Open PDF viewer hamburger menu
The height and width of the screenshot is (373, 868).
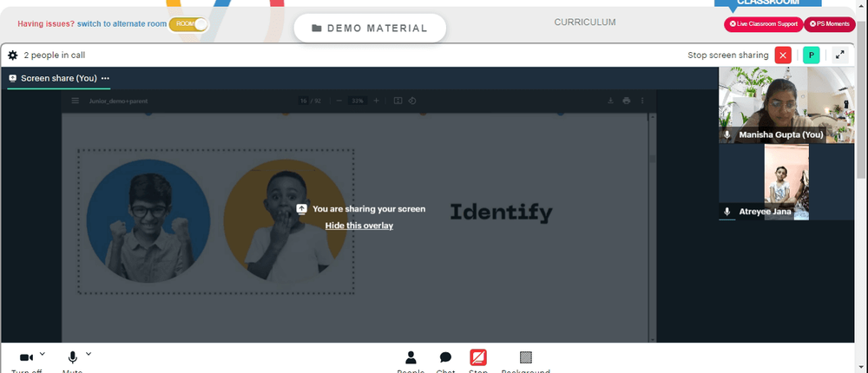point(76,101)
